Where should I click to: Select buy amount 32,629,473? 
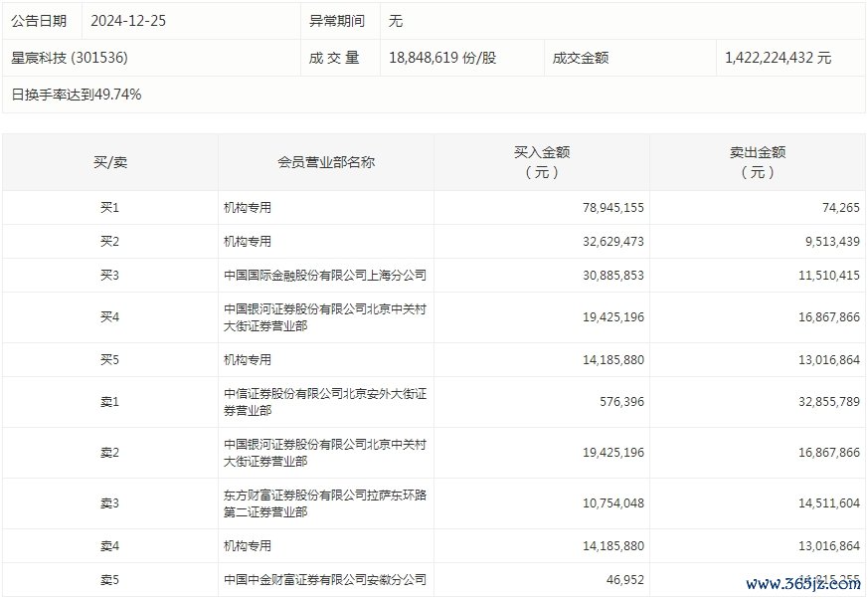coord(612,242)
